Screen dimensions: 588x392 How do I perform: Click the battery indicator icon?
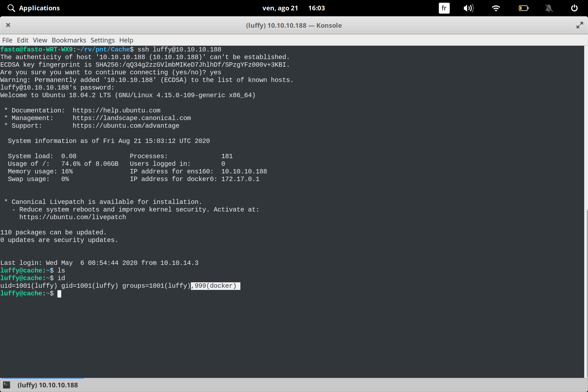point(523,8)
